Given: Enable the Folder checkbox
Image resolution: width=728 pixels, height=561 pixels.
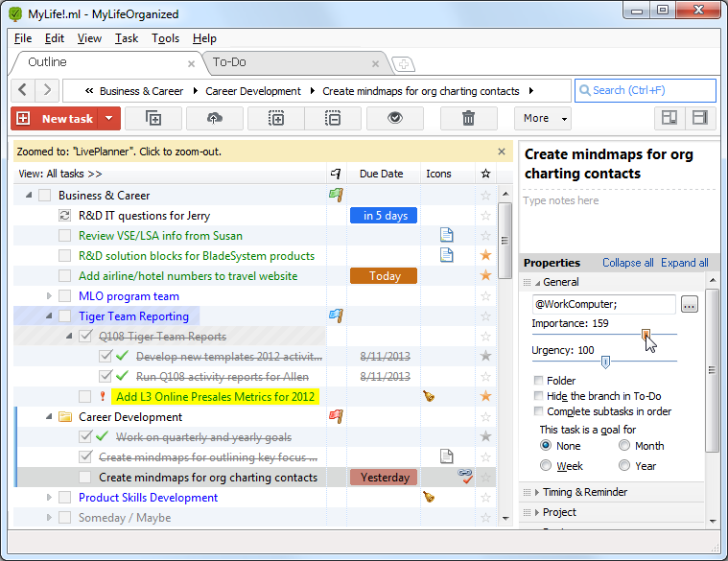Looking at the screenshot, I should [x=539, y=381].
